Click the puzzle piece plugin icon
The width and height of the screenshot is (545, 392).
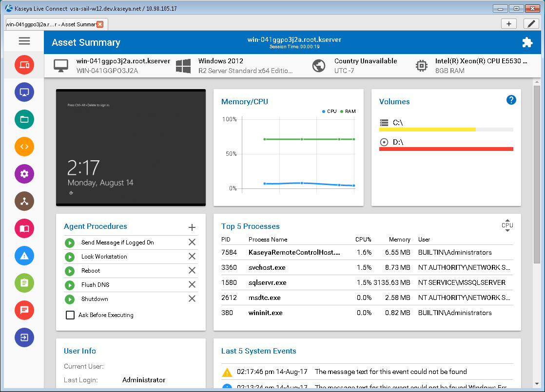click(x=527, y=42)
